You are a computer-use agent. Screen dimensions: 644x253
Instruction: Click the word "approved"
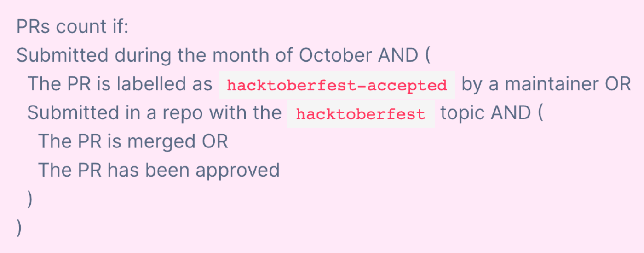(238, 171)
